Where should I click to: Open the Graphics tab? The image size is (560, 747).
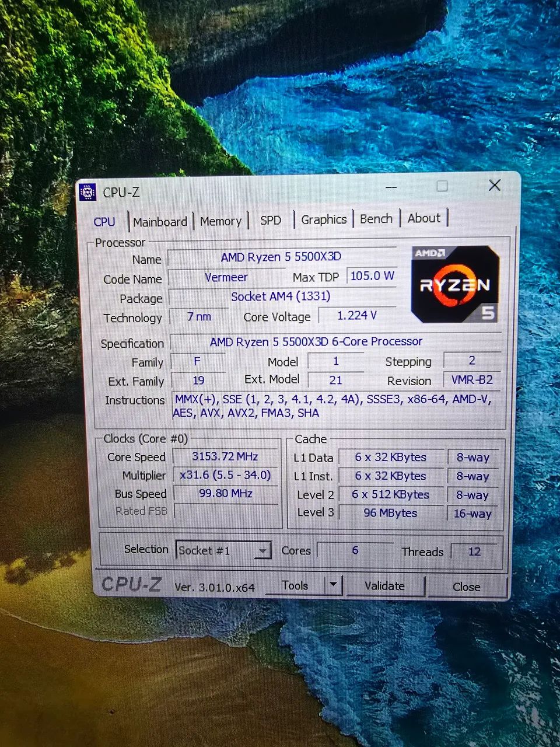pyautogui.click(x=324, y=219)
